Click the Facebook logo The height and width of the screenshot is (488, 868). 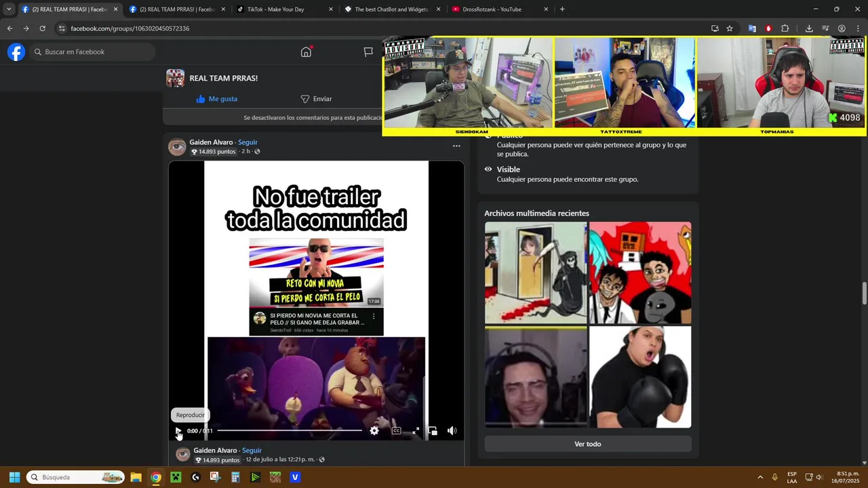pos(16,52)
